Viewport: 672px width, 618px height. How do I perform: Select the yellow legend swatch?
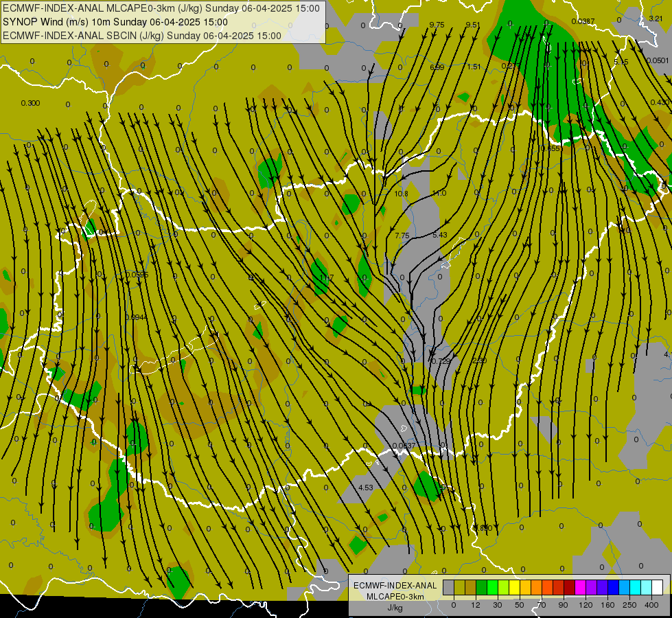click(x=515, y=588)
